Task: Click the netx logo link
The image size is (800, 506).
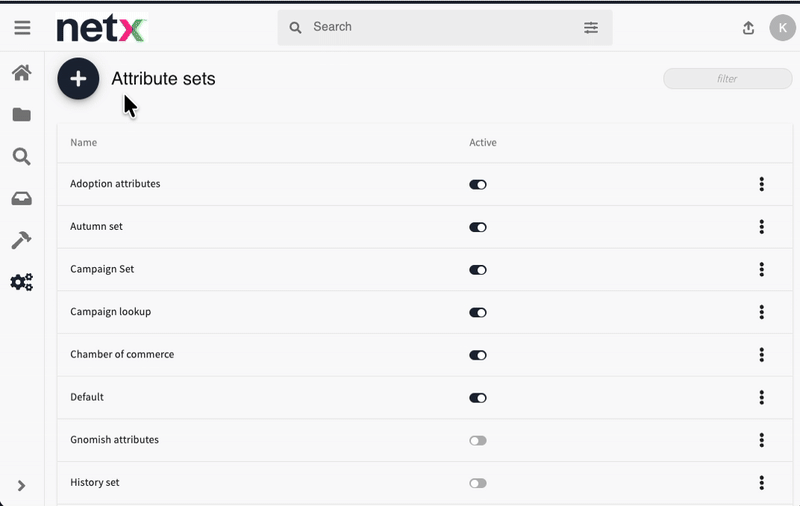Action: pos(101,29)
